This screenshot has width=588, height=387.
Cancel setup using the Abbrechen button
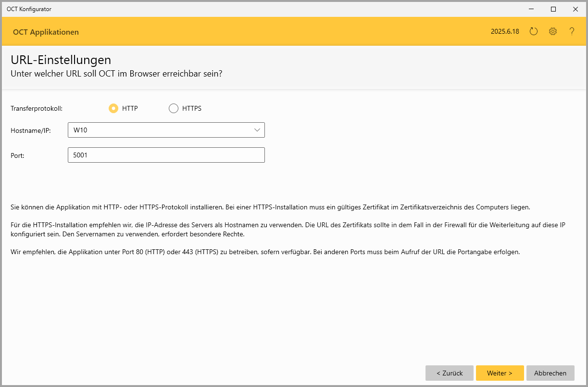pos(550,373)
